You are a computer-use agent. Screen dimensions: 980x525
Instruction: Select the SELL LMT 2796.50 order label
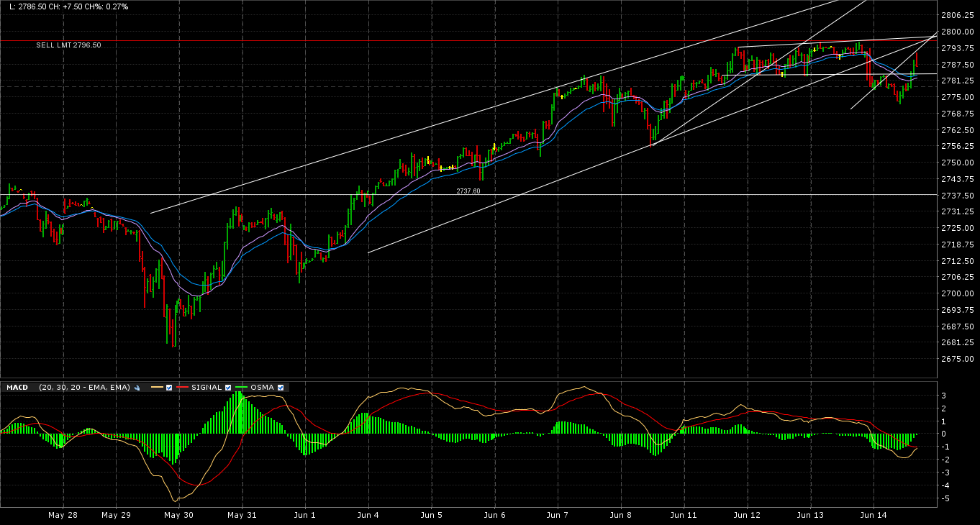pyautogui.click(x=68, y=45)
